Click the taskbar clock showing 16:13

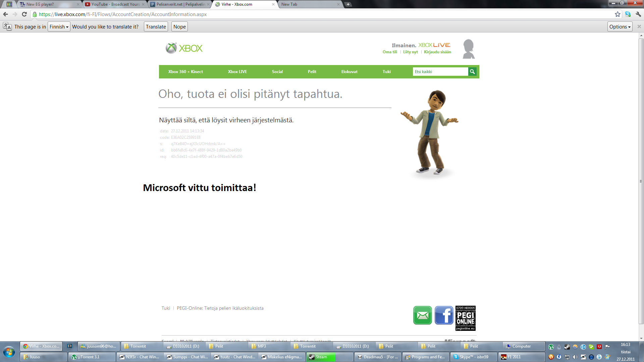tap(626, 345)
